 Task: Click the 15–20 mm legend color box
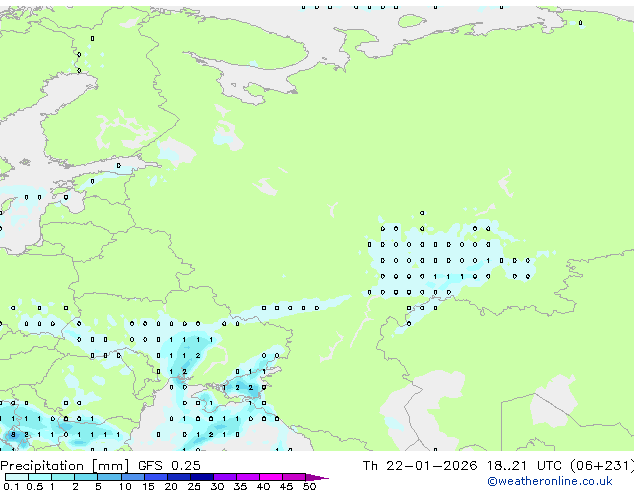pos(156,477)
